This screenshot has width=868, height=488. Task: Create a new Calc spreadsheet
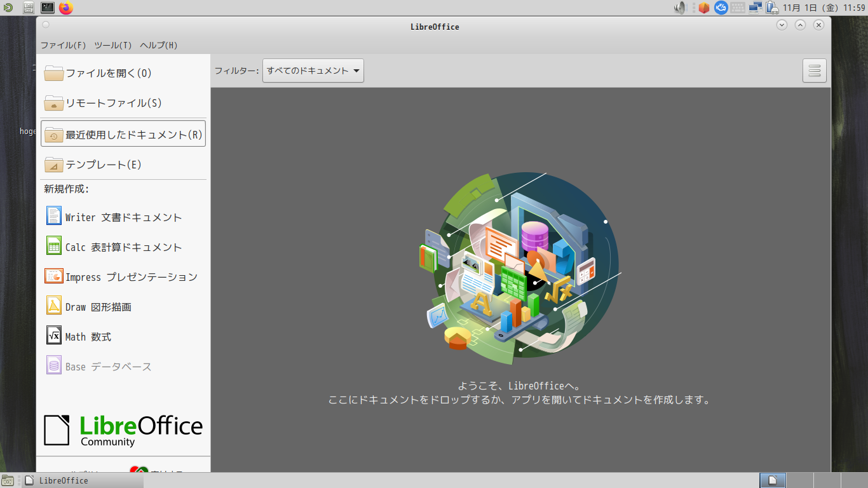[x=123, y=247]
